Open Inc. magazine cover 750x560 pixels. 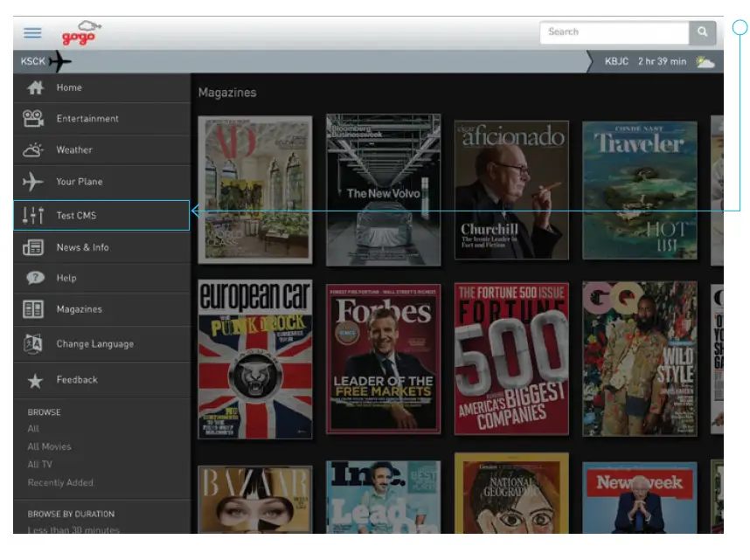[x=383, y=497]
